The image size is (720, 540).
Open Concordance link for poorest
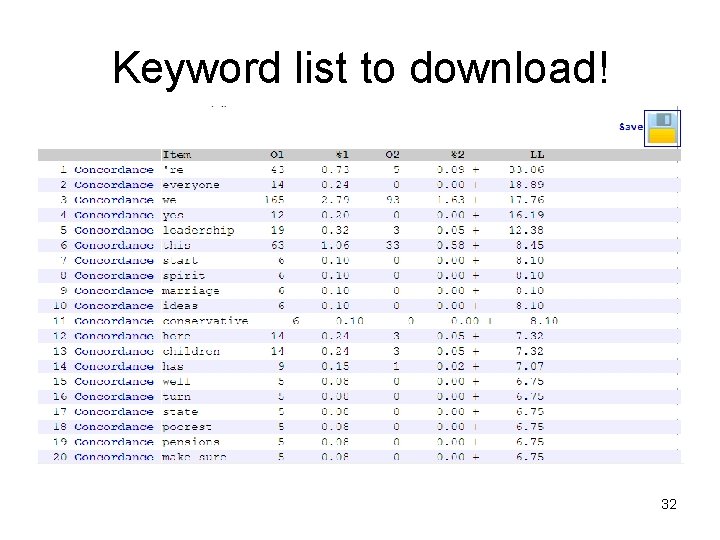114,428
